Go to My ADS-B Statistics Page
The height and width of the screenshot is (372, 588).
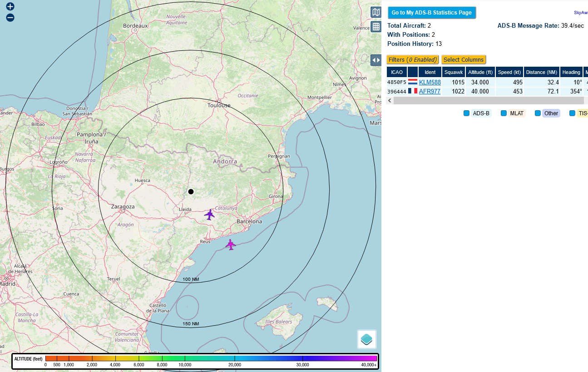(x=431, y=13)
